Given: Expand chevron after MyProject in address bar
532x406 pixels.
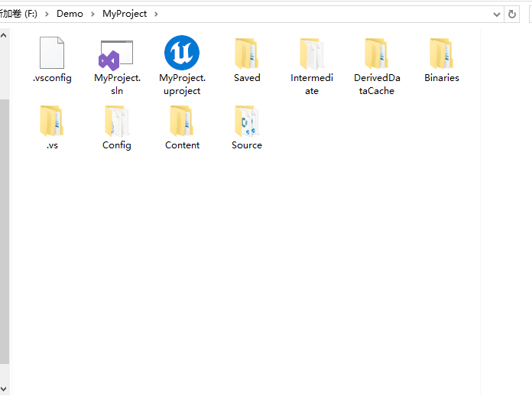Looking at the screenshot, I should pos(156,14).
